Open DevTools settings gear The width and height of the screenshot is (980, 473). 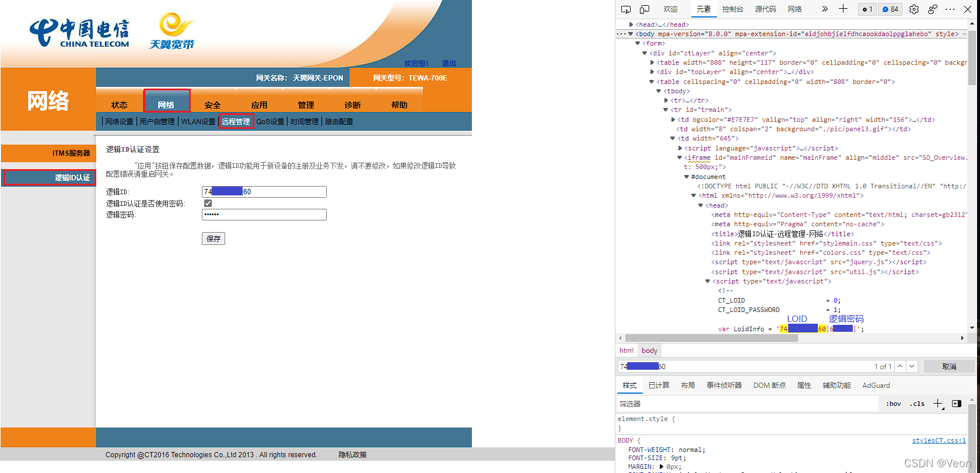(x=914, y=9)
